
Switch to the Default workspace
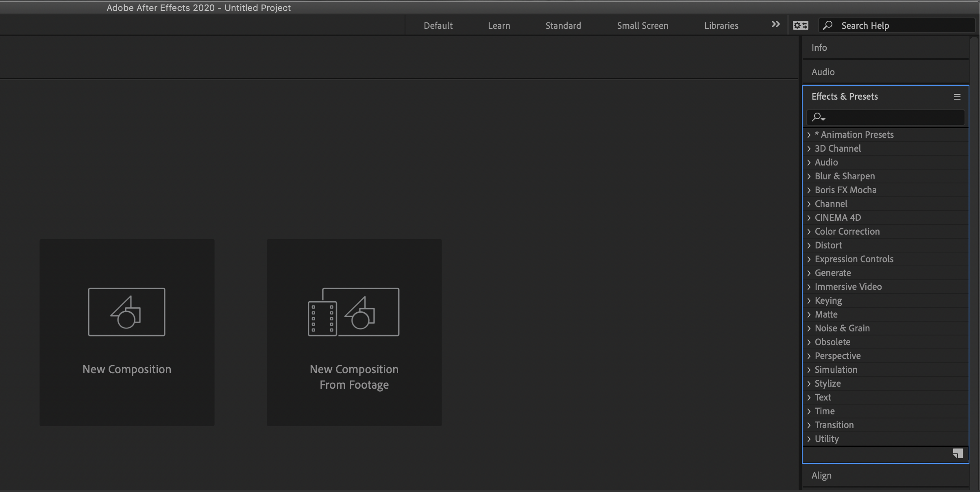coord(438,26)
